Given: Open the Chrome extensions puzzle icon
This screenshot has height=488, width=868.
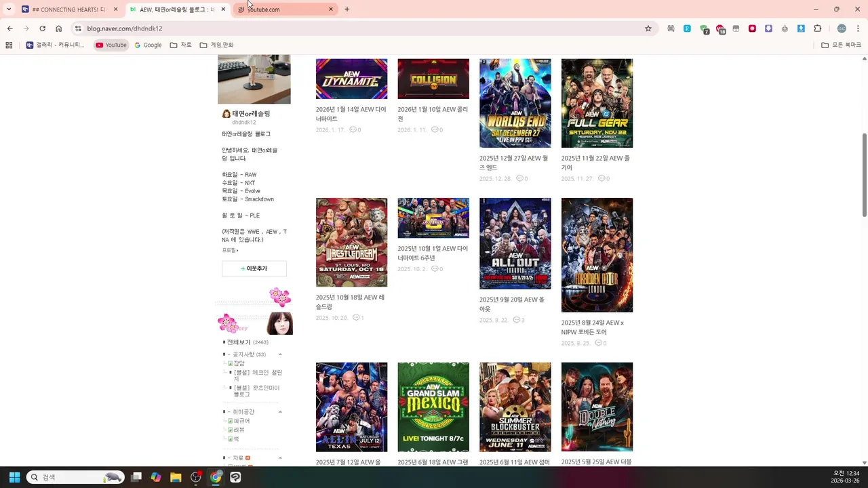Looking at the screenshot, I should click(x=817, y=28).
